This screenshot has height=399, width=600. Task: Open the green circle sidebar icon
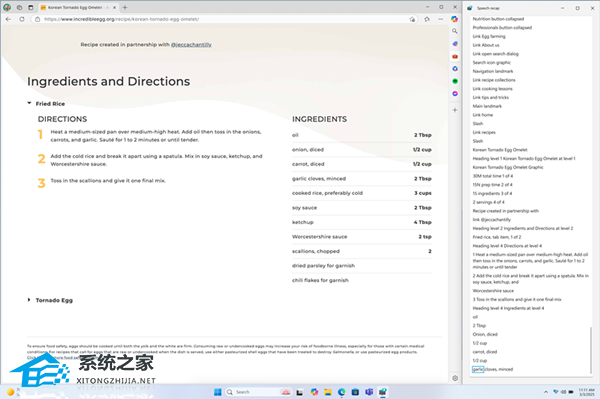pyautogui.click(x=455, y=81)
